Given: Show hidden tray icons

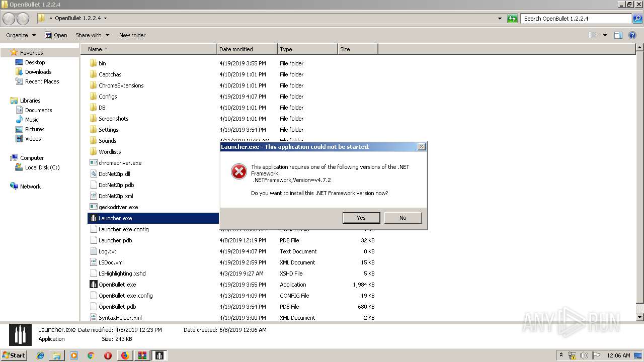Looking at the screenshot, I should pos(561,355).
